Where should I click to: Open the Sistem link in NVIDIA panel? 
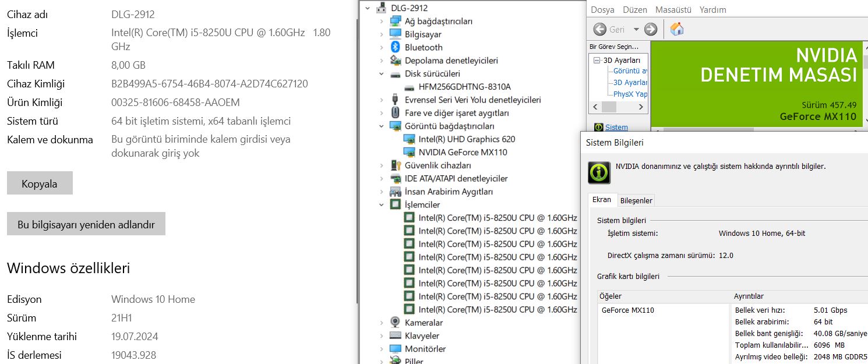click(x=616, y=127)
